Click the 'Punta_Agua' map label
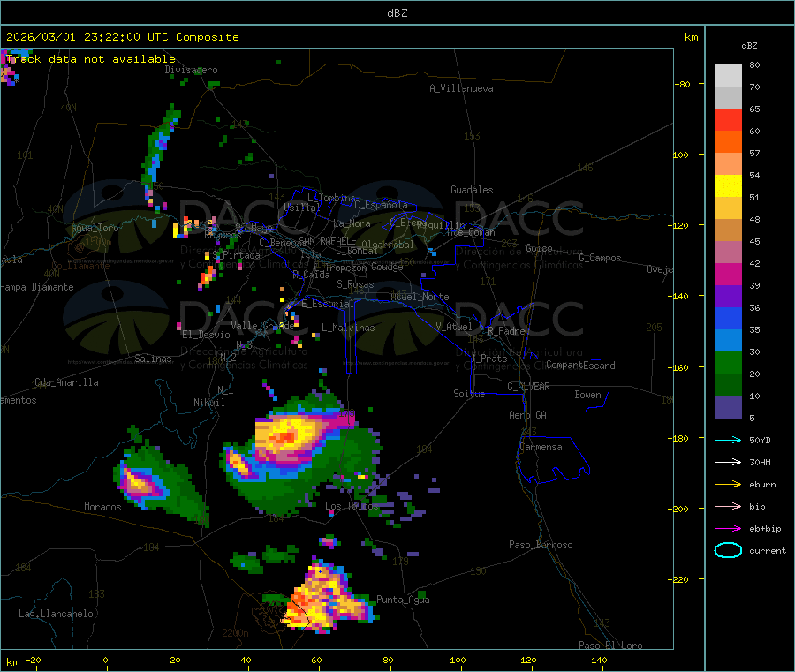 point(403,600)
